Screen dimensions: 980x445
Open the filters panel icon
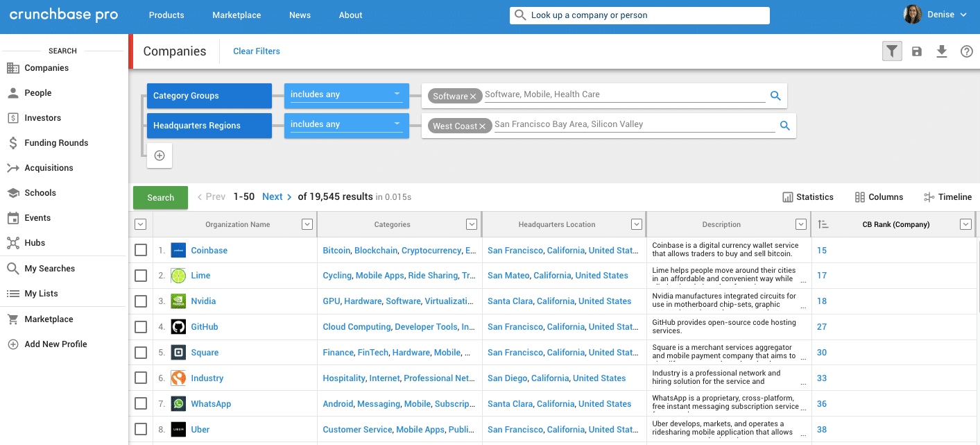(x=892, y=51)
